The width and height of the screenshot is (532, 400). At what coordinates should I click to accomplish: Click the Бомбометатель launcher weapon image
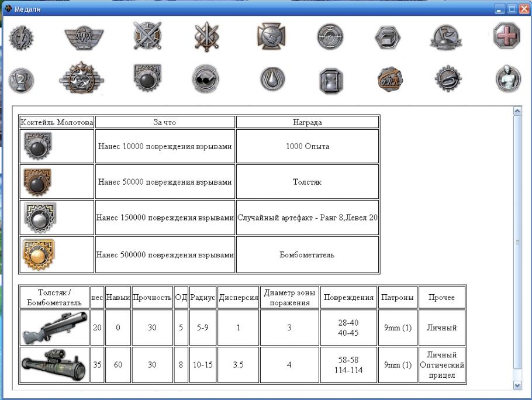(x=54, y=364)
